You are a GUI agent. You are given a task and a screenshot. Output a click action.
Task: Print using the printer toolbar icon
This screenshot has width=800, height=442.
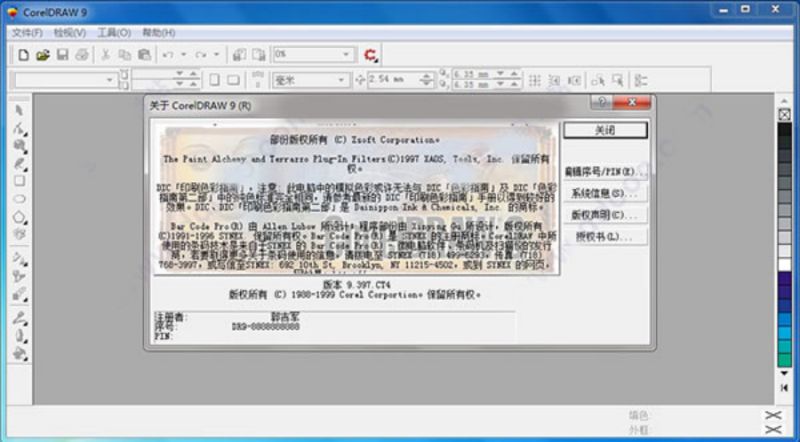(82, 55)
